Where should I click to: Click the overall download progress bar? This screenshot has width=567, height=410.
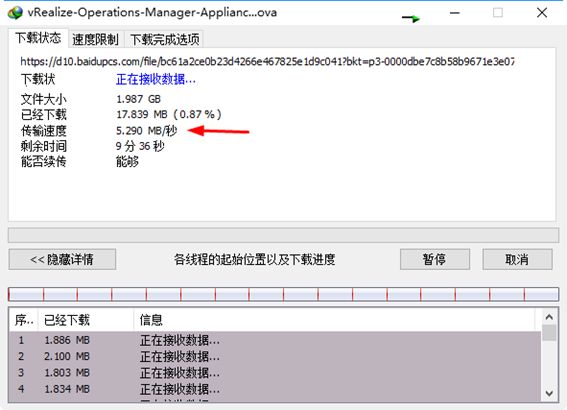(284, 235)
